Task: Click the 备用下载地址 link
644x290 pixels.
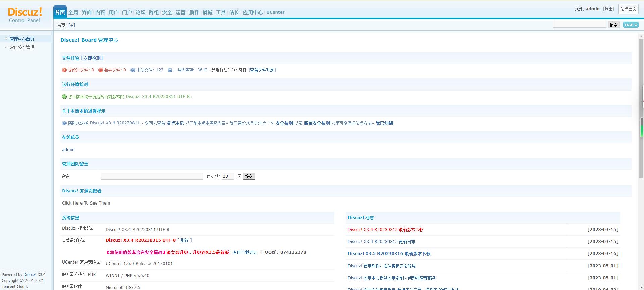Action: (245, 252)
